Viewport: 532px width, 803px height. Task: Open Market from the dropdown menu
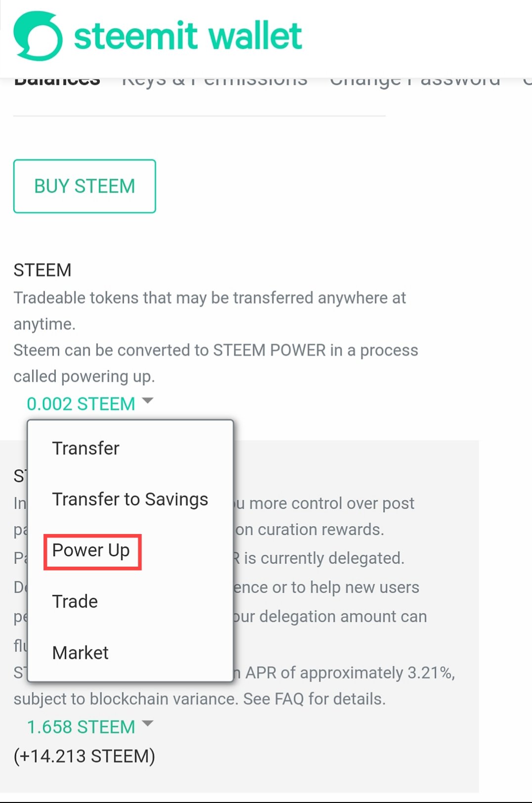click(80, 653)
